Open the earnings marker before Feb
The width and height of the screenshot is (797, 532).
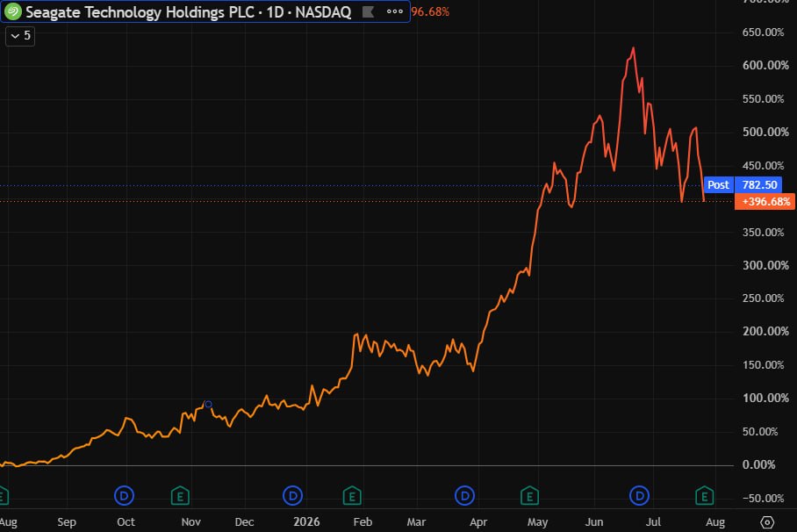pyautogui.click(x=352, y=495)
